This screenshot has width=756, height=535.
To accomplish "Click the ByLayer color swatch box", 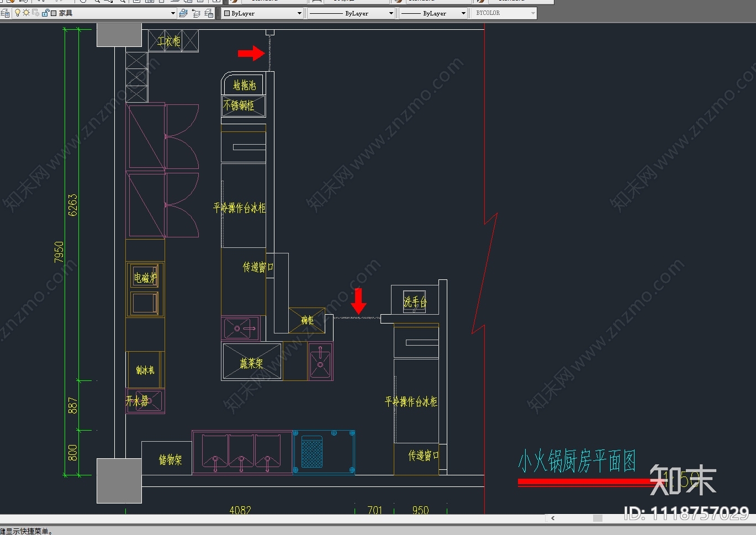I will [226, 13].
